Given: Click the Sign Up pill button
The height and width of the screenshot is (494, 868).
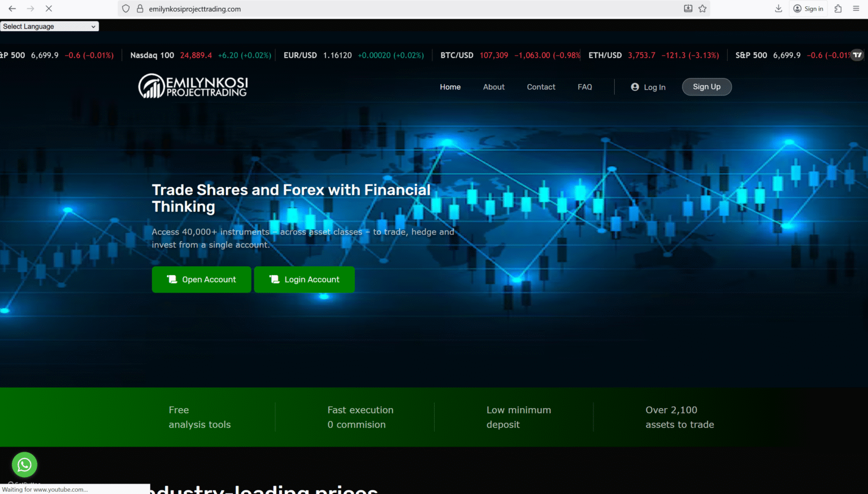Looking at the screenshot, I should (x=706, y=87).
